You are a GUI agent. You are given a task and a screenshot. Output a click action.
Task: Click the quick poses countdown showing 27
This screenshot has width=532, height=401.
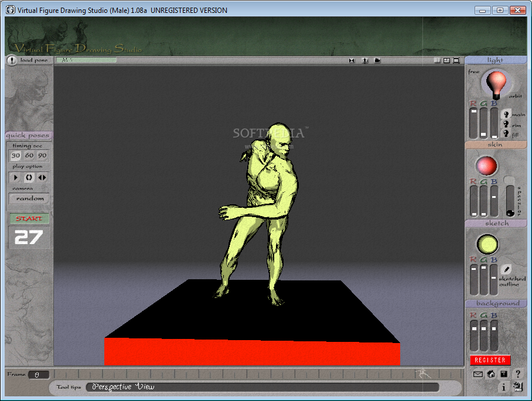coord(29,237)
